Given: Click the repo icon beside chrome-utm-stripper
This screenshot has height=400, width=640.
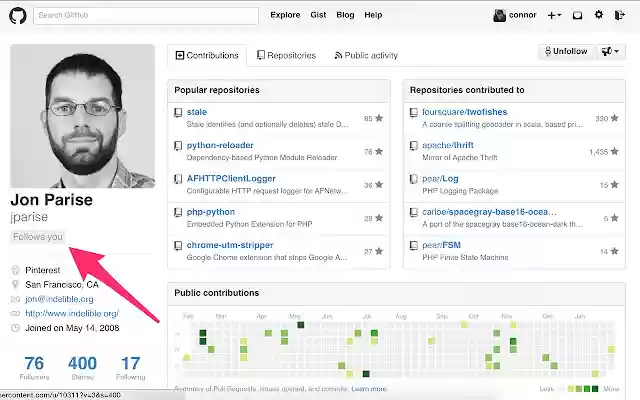Looking at the screenshot, I should tap(178, 246).
